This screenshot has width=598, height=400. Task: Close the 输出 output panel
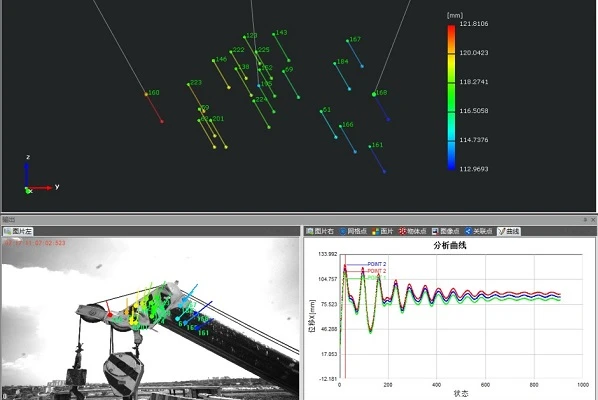coord(593,220)
